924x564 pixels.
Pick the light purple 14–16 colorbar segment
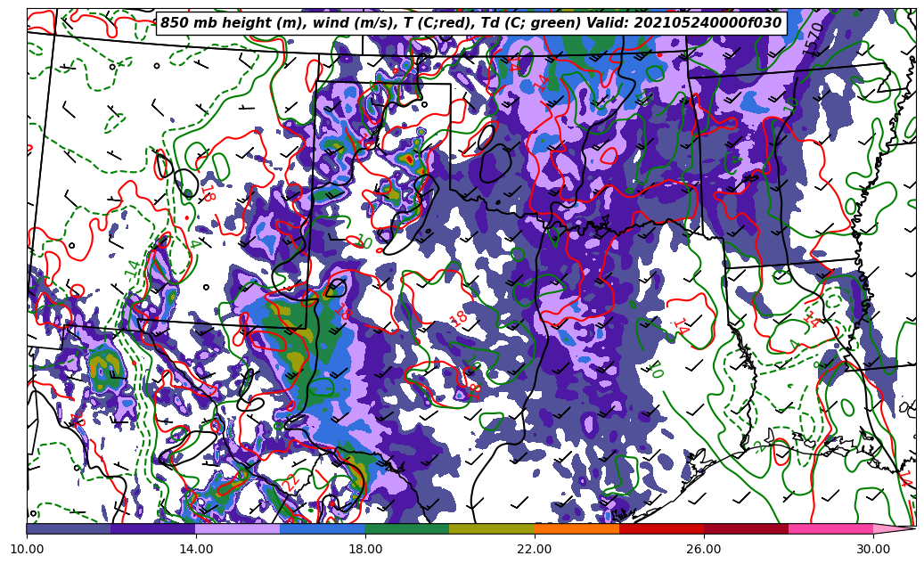tap(238, 528)
